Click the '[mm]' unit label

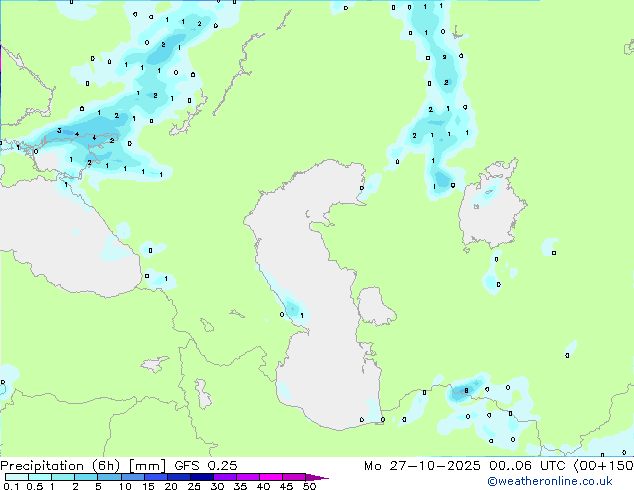(x=147, y=466)
